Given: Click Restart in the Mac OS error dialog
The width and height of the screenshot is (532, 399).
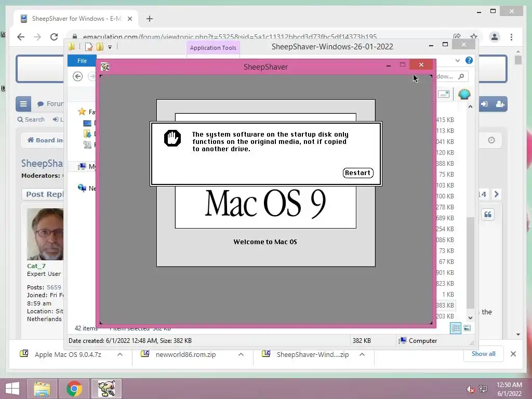Looking at the screenshot, I should click(358, 172).
